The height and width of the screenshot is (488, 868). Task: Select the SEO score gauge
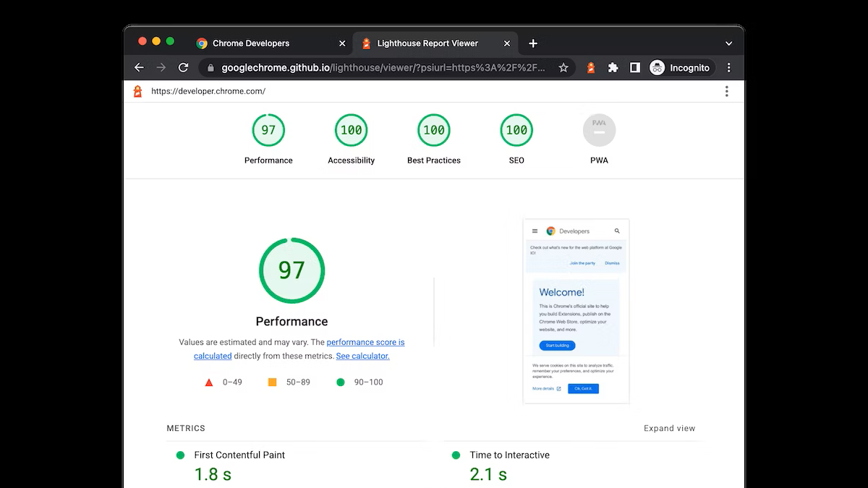point(516,131)
